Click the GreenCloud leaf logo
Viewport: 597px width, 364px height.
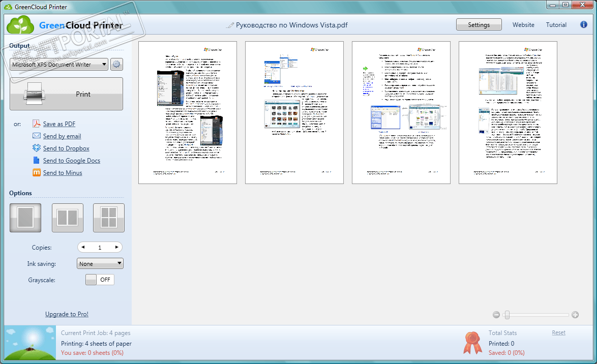tap(20, 25)
